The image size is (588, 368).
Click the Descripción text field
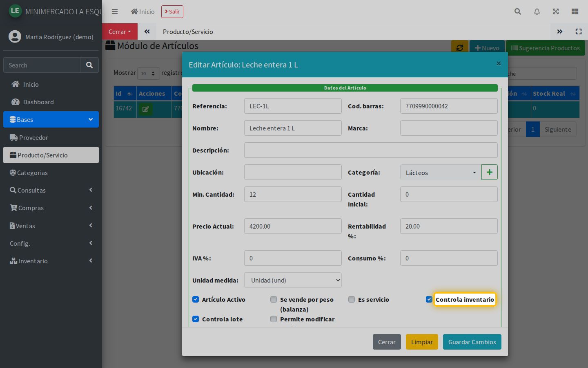coord(371,150)
